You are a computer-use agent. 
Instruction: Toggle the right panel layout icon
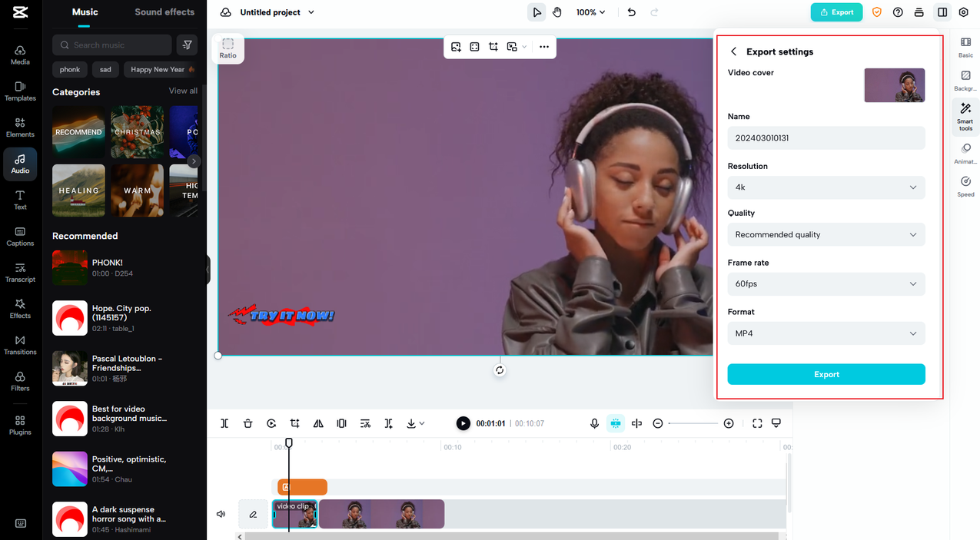click(x=942, y=12)
